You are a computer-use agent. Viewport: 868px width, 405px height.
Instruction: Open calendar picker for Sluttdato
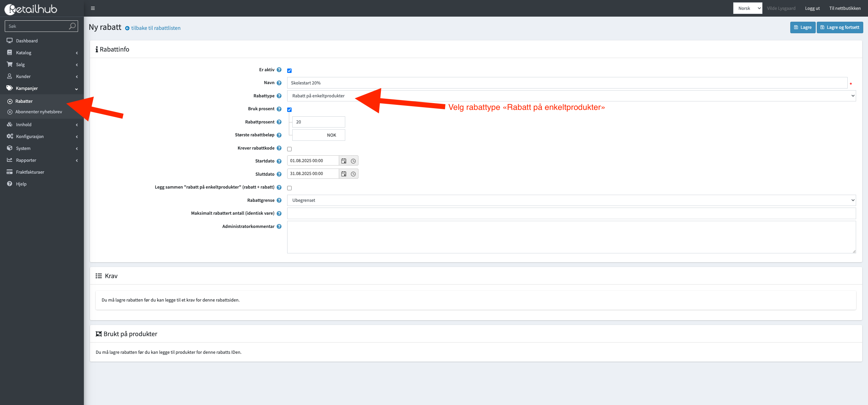(344, 174)
